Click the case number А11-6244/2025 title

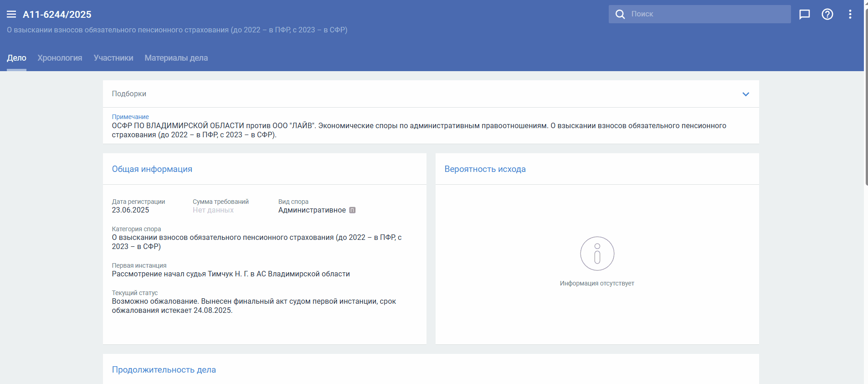[57, 15]
